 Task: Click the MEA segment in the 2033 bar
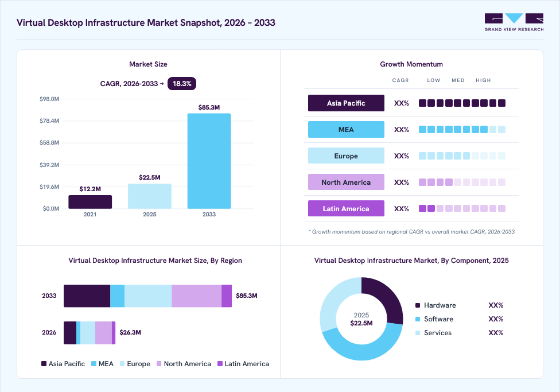click(117, 296)
